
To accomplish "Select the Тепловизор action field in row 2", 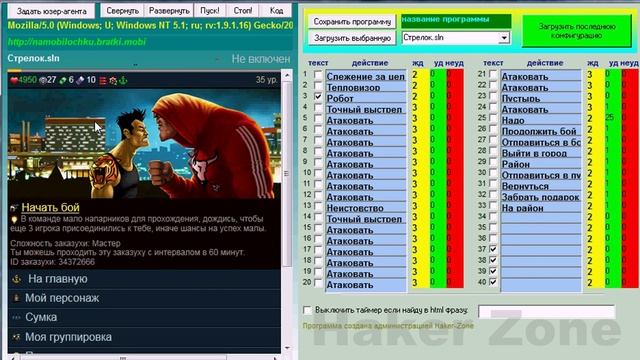I will pos(366,87).
